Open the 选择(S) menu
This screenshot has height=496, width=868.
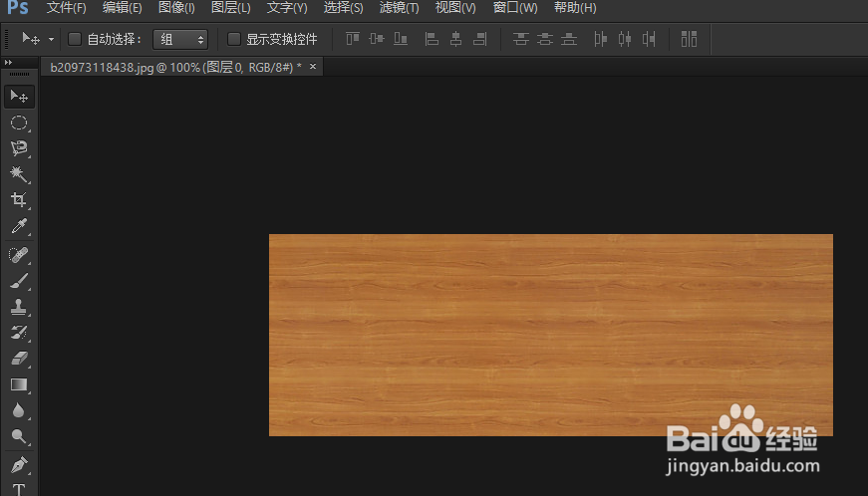tap(343, 8)
